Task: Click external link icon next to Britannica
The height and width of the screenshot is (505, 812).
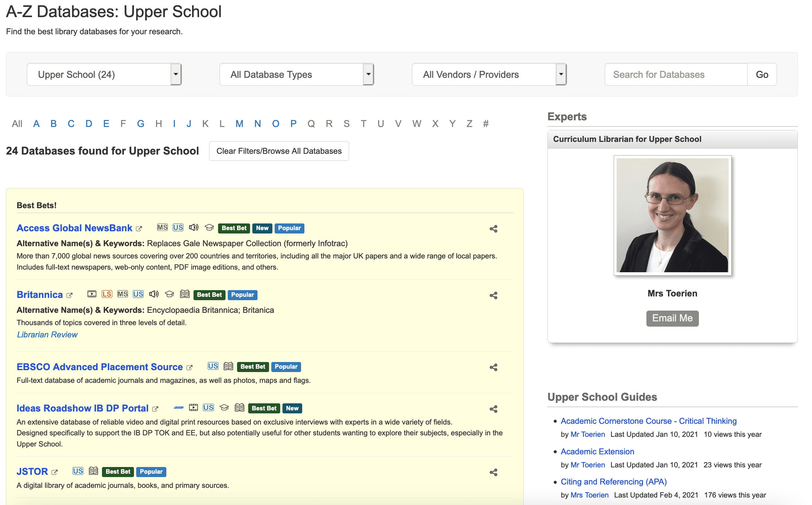Action: (x=70, y=295)
